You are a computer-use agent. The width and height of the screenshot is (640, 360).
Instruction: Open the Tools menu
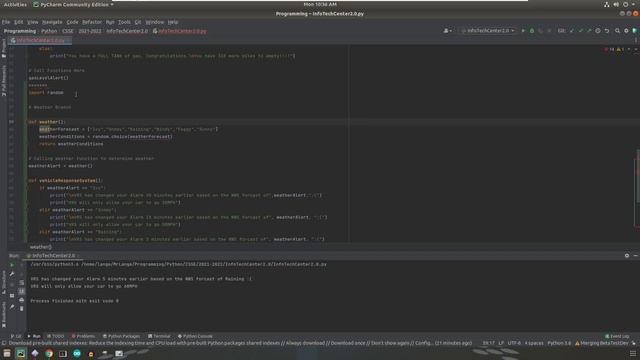(x=124, y=22)
